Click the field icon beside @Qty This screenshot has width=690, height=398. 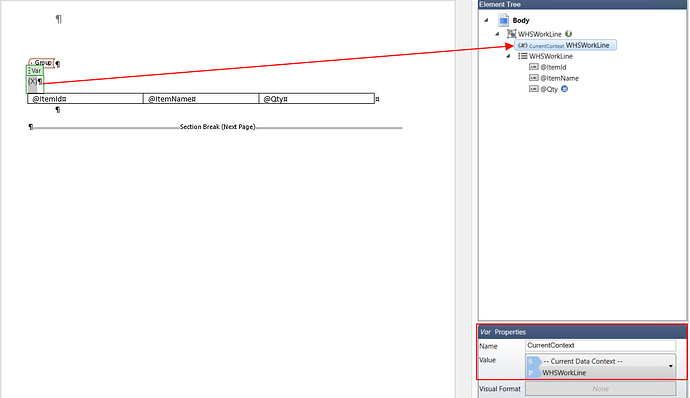pyautogui.click(x=533, y=89)
